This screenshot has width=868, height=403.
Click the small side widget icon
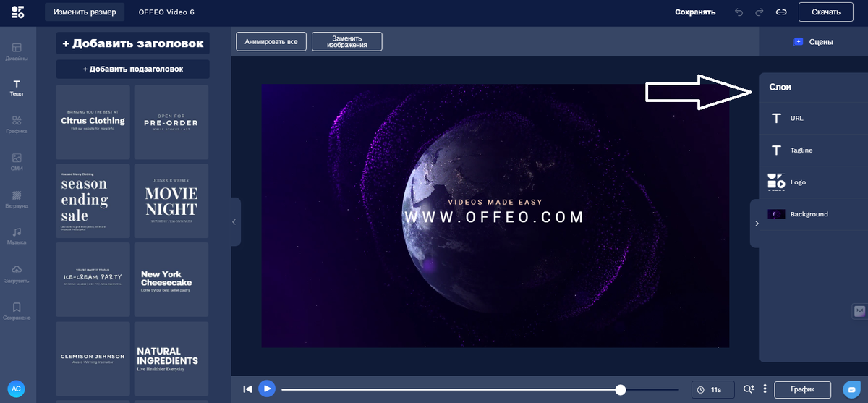pyautogui.click(x=860, y=310)
